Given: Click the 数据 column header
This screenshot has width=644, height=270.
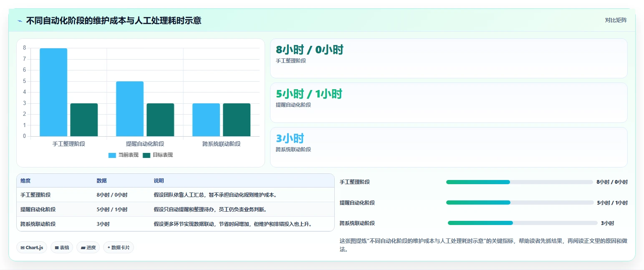Looking at the screenshot, I should [101, 181].
